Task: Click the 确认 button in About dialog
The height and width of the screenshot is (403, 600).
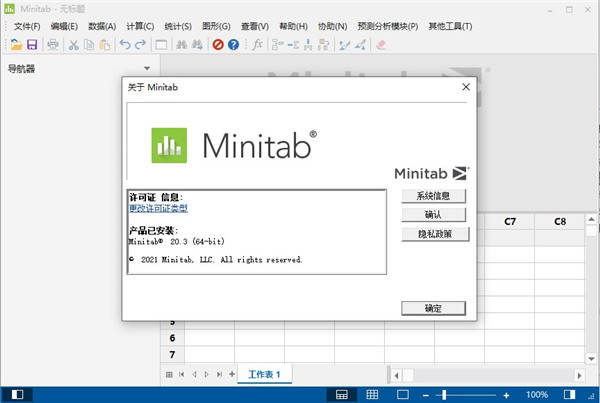Action: coord(434,215)
